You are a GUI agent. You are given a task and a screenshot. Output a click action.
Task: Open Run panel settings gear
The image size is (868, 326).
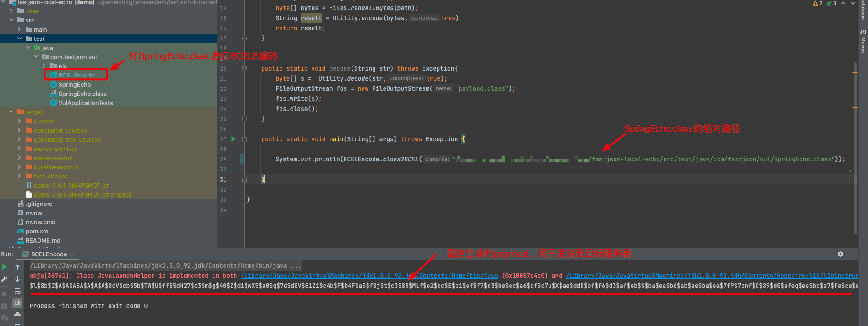[841, 254]
